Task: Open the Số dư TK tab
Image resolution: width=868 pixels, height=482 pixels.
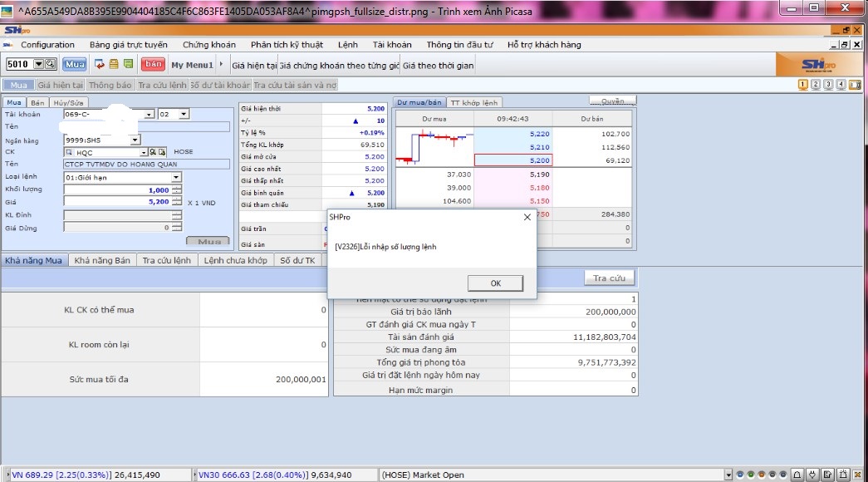Action: [297, 260]
